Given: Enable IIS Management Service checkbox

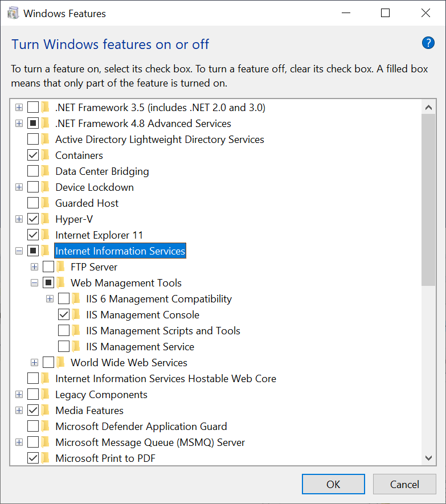Looking at the screenshot, I should pos(64,346).
